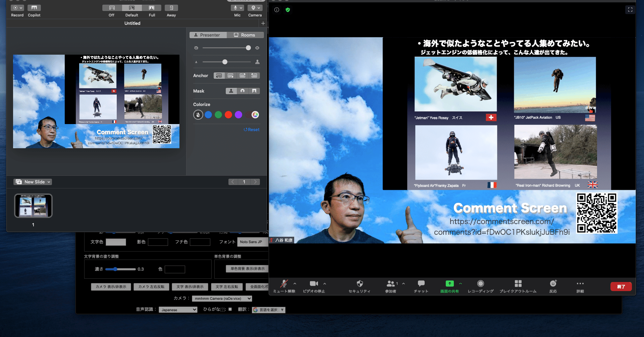This screenshot has width=644, height=337.
Task: Adjust the 濃さ slider
Action: (x=121, y=269)
